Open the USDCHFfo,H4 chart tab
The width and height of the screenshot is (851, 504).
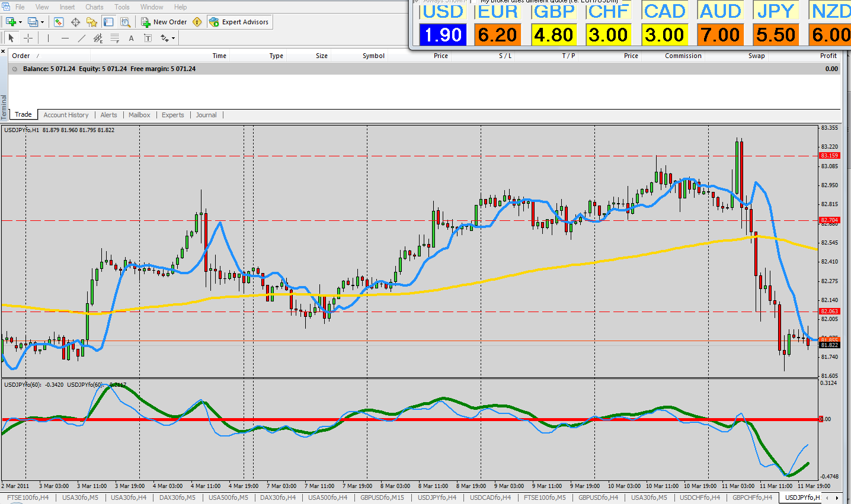click(700, 497)
